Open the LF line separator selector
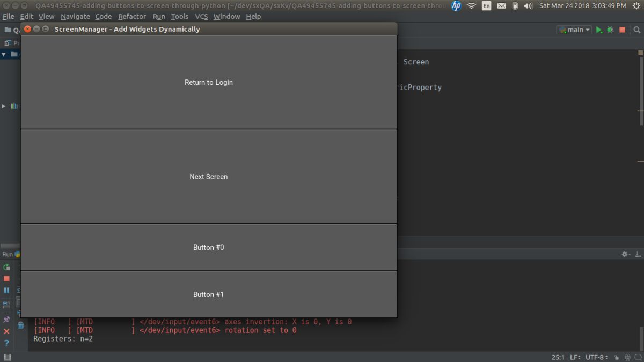This screenshot has height=362, width=644. point(575,357)
